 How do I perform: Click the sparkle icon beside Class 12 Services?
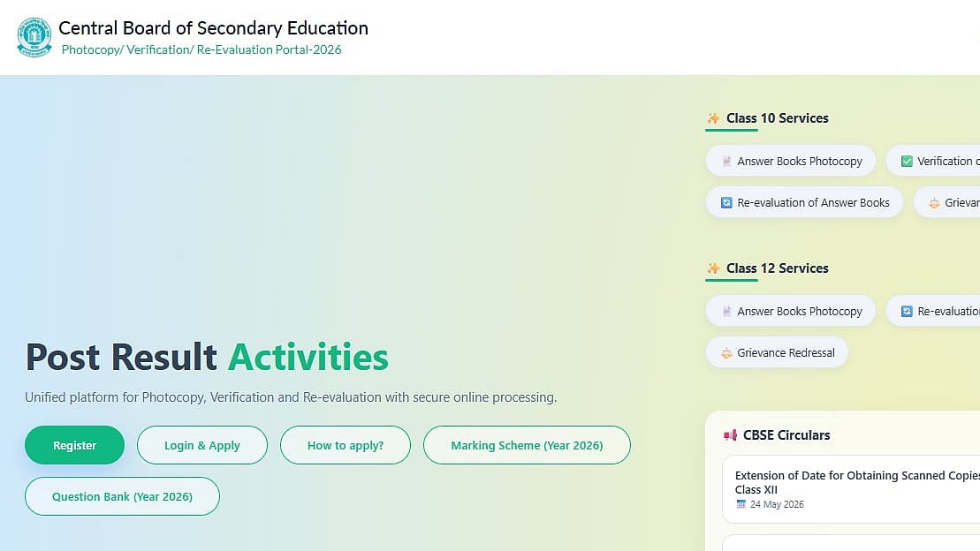[713, 268]
